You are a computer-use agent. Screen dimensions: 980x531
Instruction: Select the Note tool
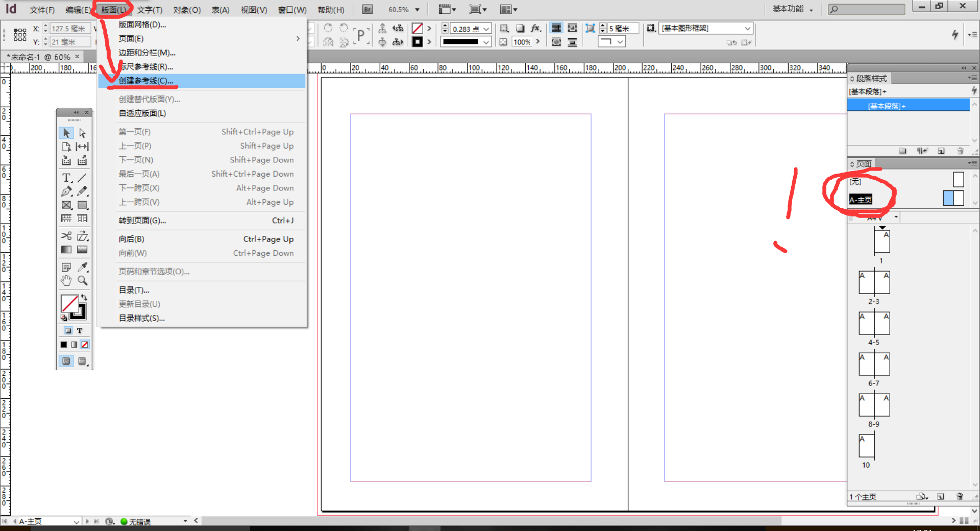pos(66,267)
